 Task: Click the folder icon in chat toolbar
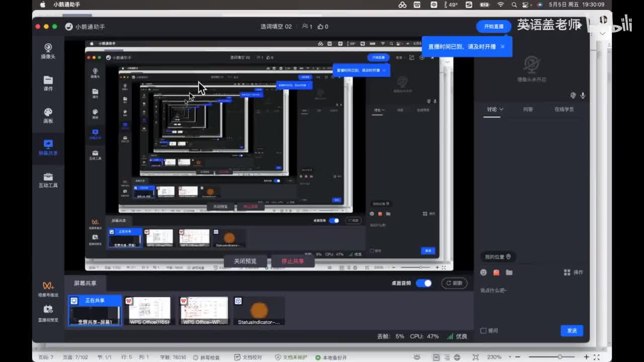(x=509, y=272)
